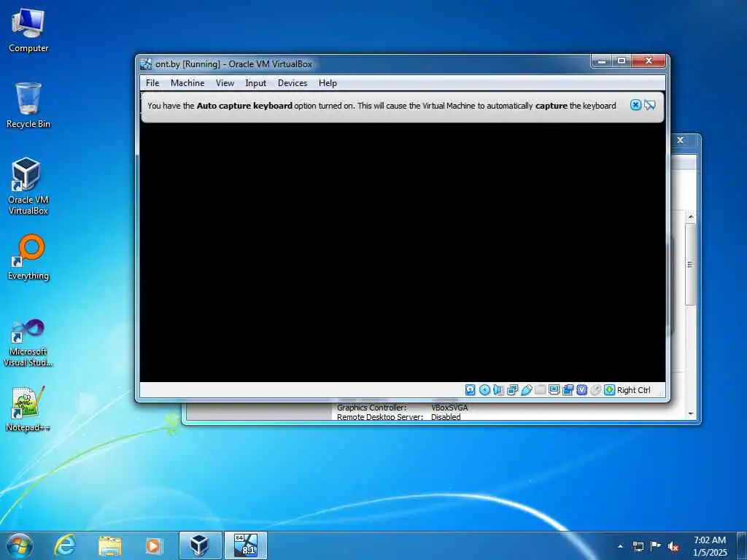747x560 pixels.
Task: Open the Windows Start menu
Action: pyautogui.click(x=20, y=545)
